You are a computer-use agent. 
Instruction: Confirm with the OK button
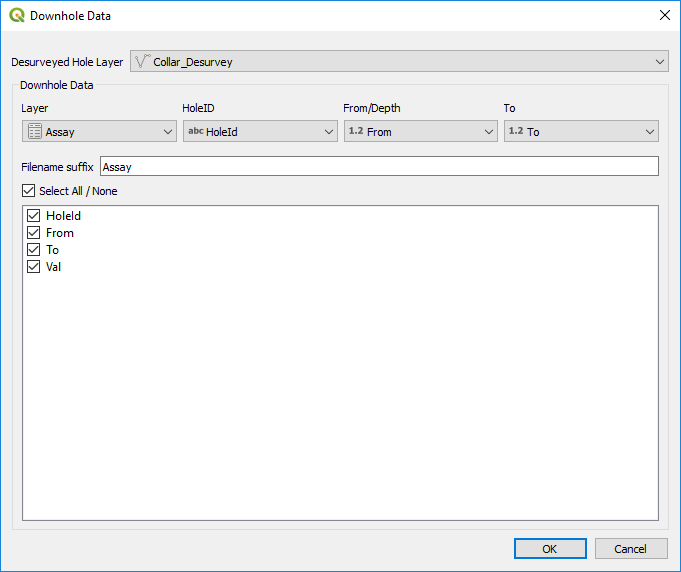[x=550, y=549]
